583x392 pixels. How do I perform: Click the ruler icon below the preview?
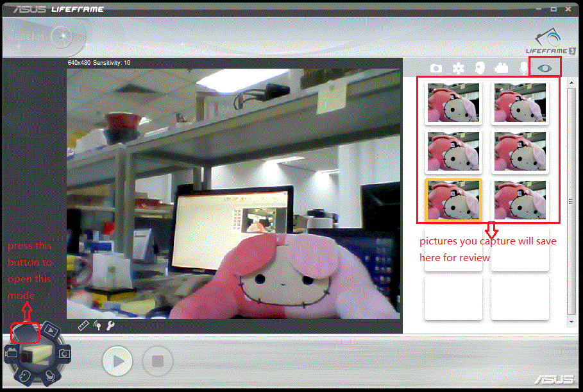[83, 325]
